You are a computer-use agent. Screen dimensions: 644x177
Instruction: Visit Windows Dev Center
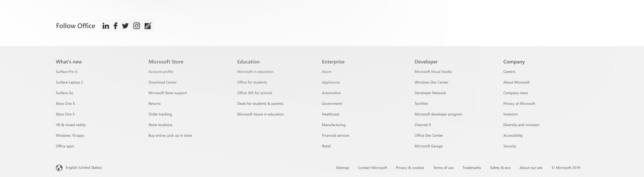(431, 82)
